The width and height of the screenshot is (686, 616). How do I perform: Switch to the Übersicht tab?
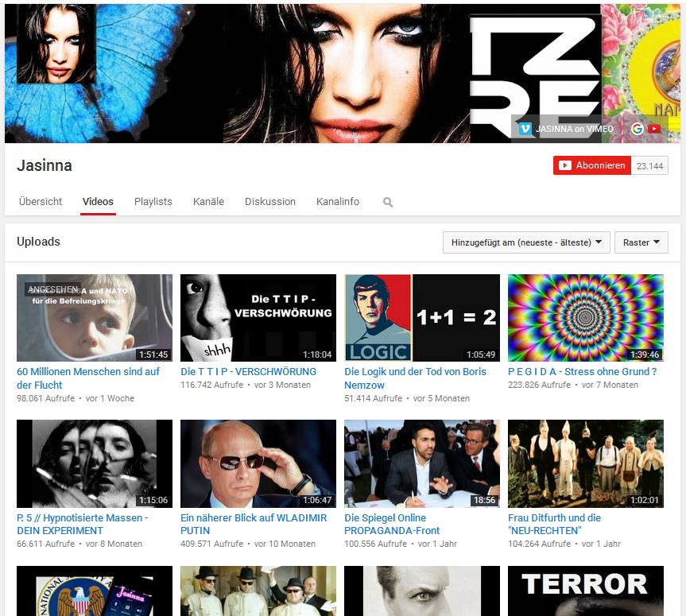tap(41, 202)
